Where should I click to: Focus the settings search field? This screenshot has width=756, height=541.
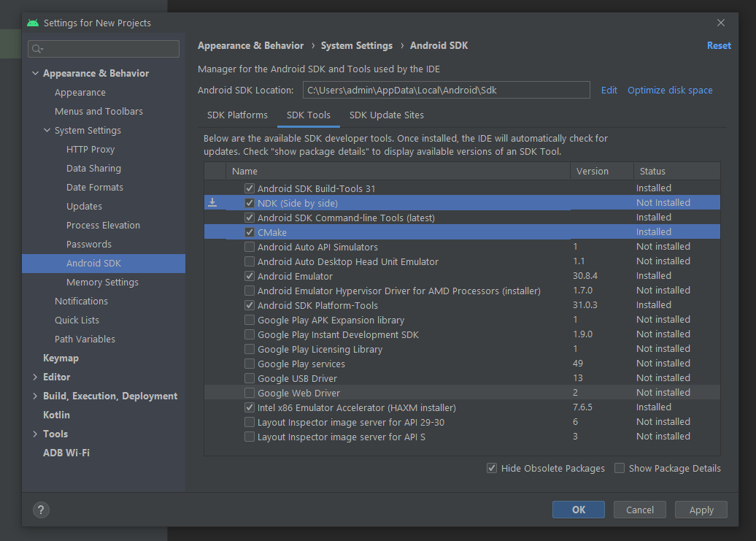pyautogui.click(x=104, y=49)
